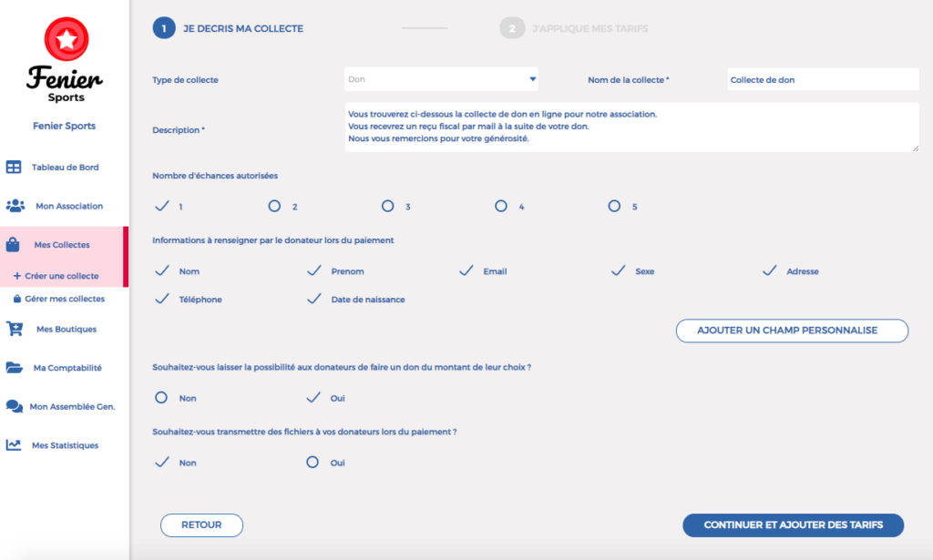The height and width of the screenshot is (560, 933).
Task: Click the Mes Boutiques cart icon
Action: [15, 329]
